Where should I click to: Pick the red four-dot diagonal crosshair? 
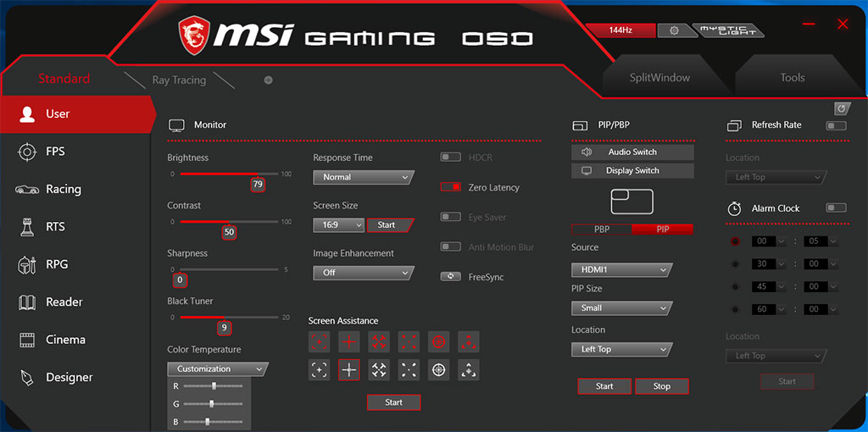(409, 342)
